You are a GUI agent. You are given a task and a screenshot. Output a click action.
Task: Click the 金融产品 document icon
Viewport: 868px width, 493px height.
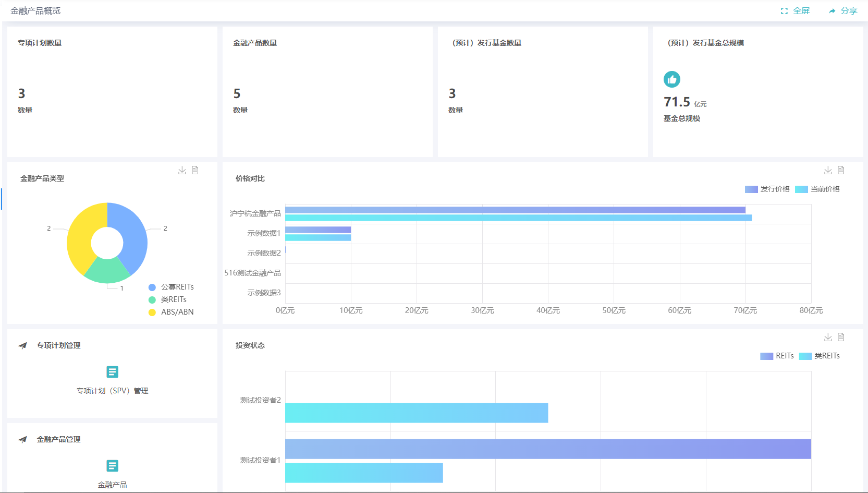point(112,465)
